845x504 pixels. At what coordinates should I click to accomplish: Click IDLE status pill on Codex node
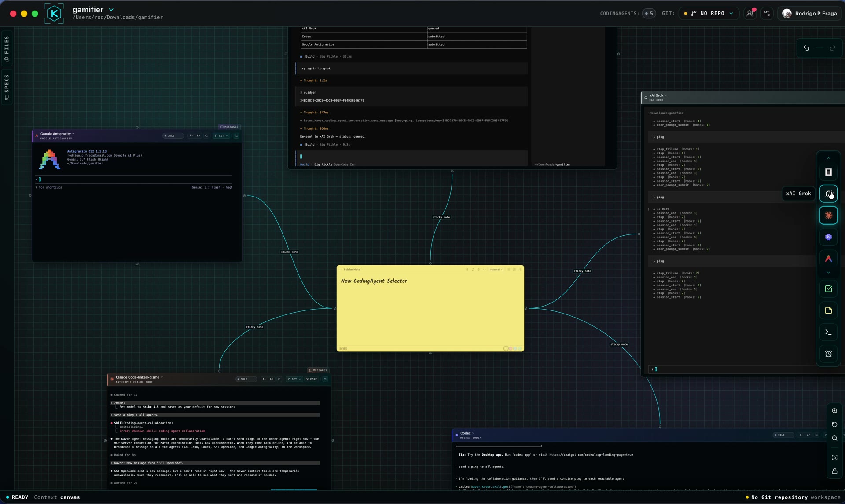783,435
